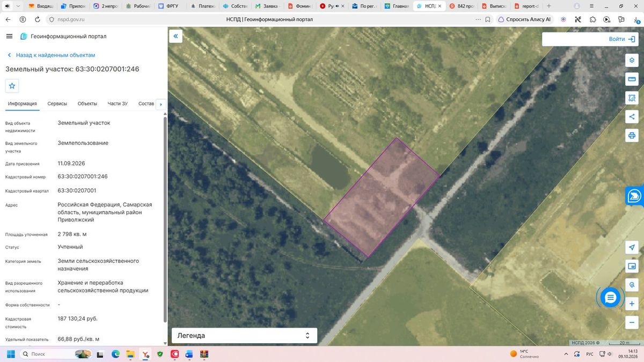Zoom out on the map
Image resolution: width=644 pixels, height=362 pixels.
pyautogui.click(x=632, y=322)
